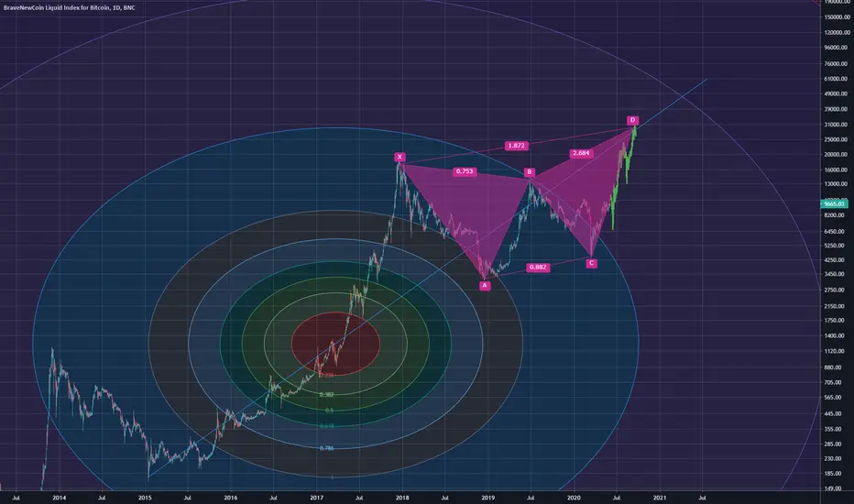Click the 2019 label on time axis
The image size is (854, 504).
tap(488, 498)
